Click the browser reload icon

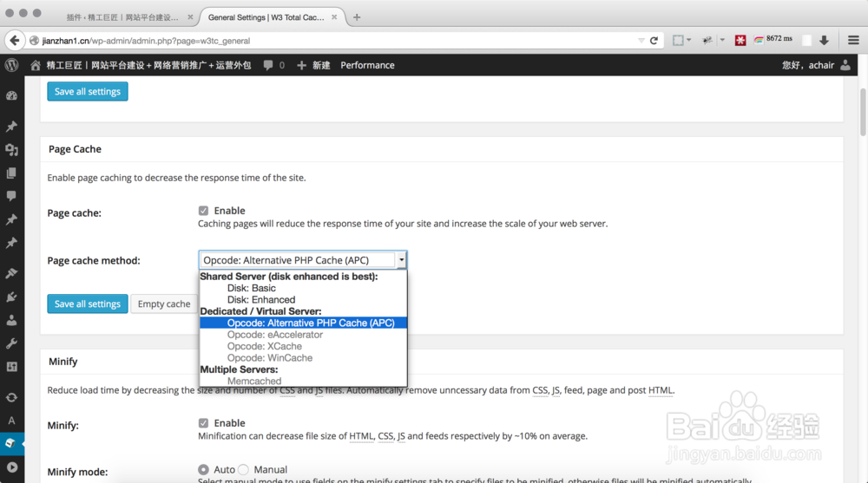[654, 40]
